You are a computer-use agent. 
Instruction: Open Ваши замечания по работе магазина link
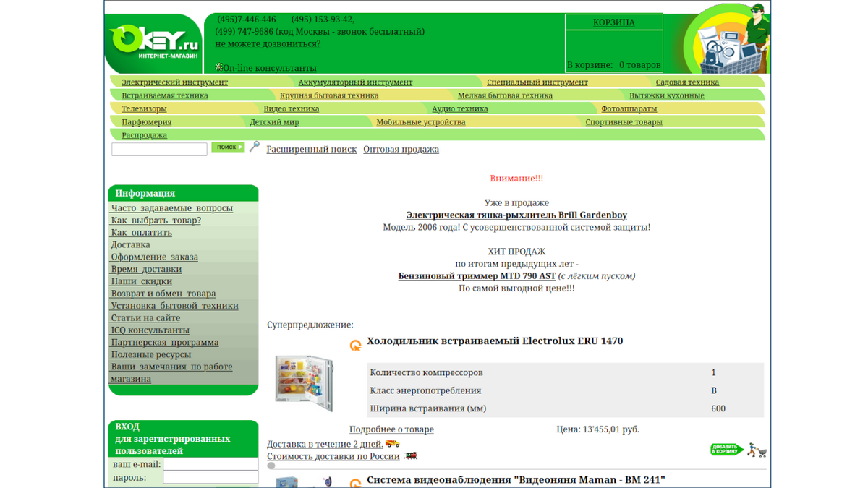click(x=171, y=373)
